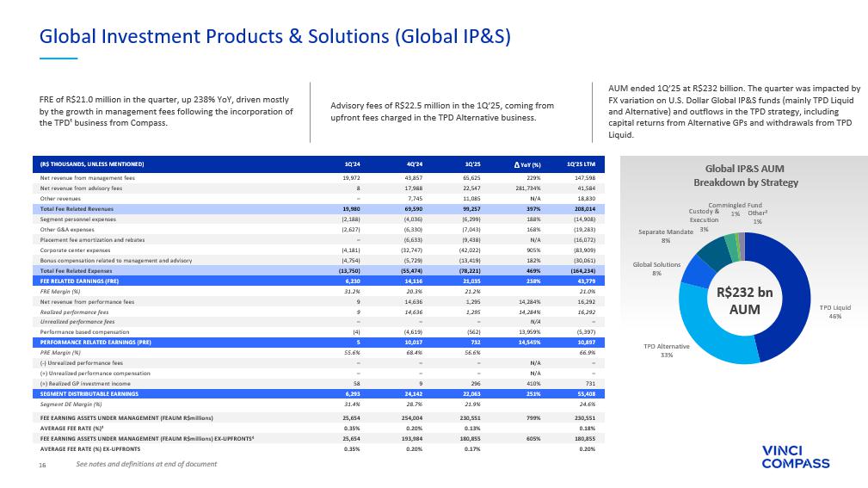
Task: Click the footnote 'See notes and definitions at end of document'
Action: 146,464
